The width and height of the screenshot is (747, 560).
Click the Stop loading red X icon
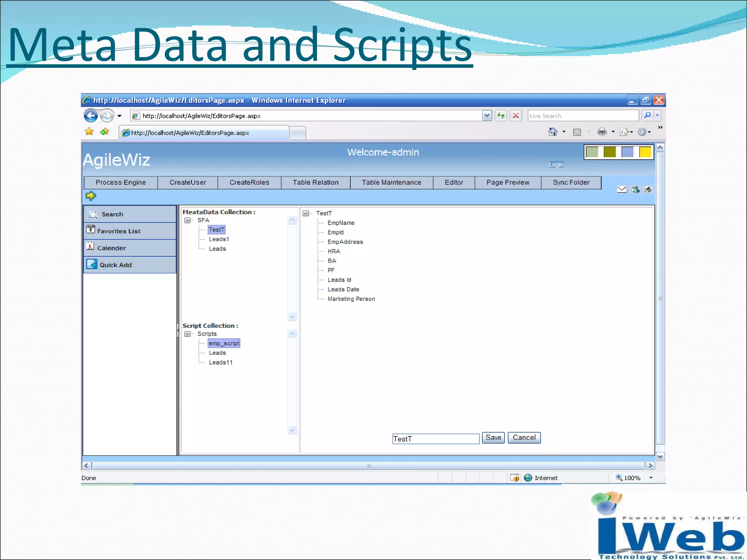tap(516, 116)
